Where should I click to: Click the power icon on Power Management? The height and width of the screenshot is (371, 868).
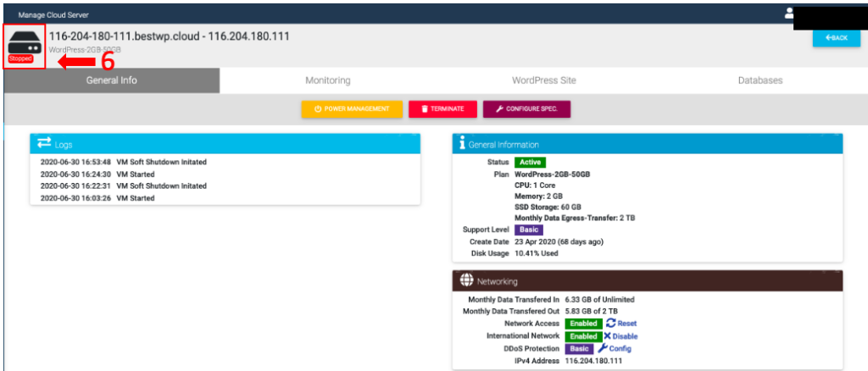click(318, 109)
